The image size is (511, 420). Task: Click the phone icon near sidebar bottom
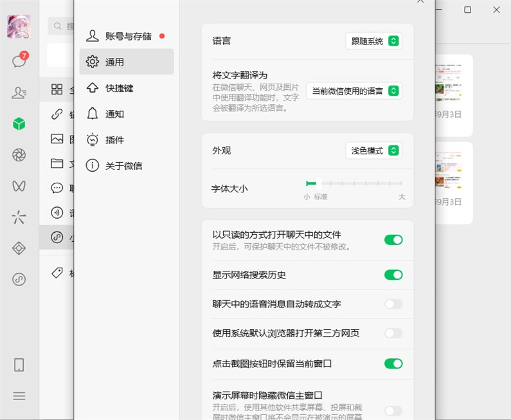(x=19, y=365)
